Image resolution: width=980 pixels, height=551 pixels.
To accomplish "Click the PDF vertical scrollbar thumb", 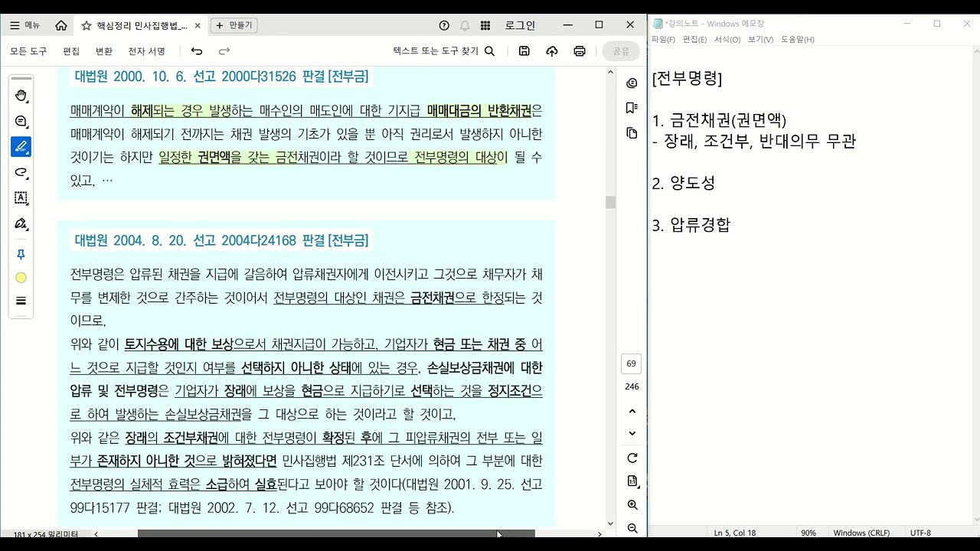I will pyautogui.click(x=610, y=202).
